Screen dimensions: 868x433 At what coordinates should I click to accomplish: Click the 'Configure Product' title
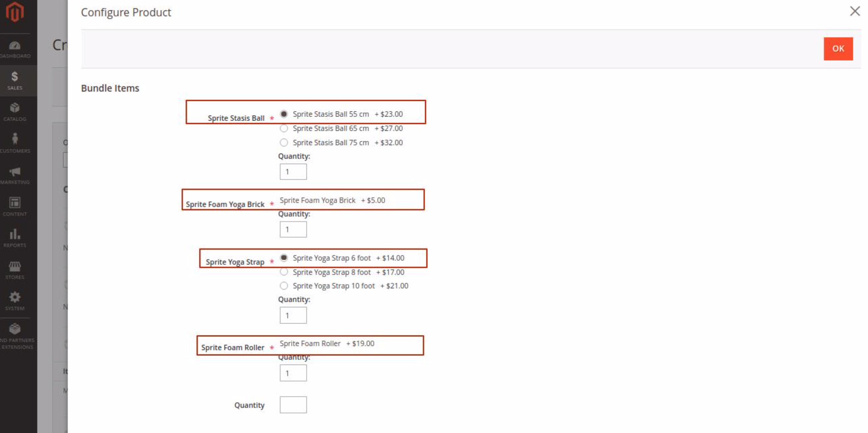point(126,13)
